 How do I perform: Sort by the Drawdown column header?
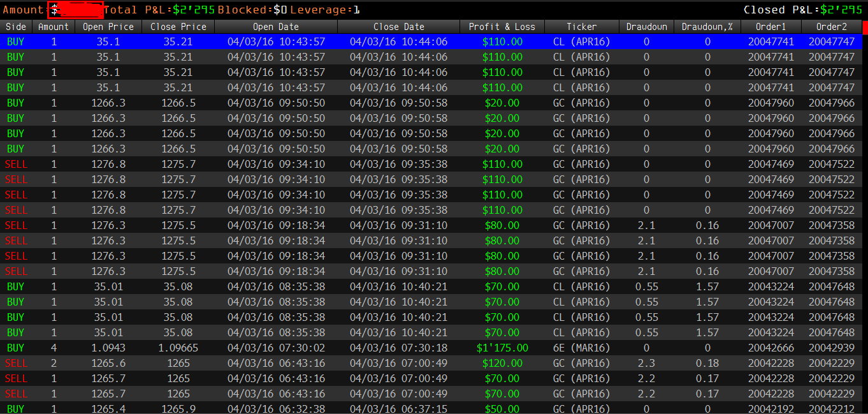[x=646, y=27]
